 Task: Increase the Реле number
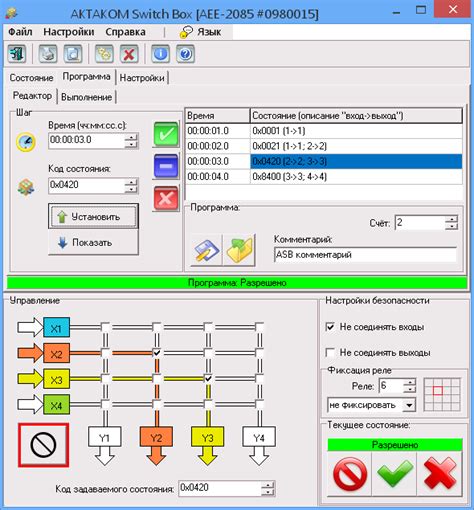[x=410, y=383]
